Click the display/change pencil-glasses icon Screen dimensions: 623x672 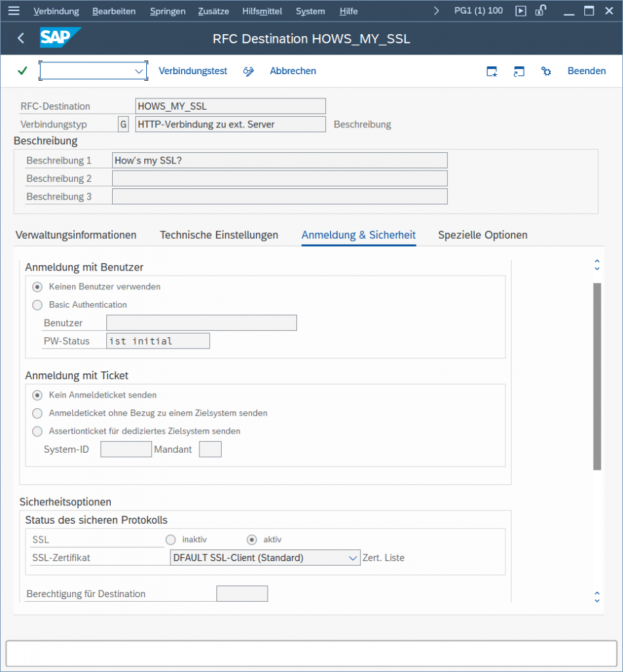249,71
